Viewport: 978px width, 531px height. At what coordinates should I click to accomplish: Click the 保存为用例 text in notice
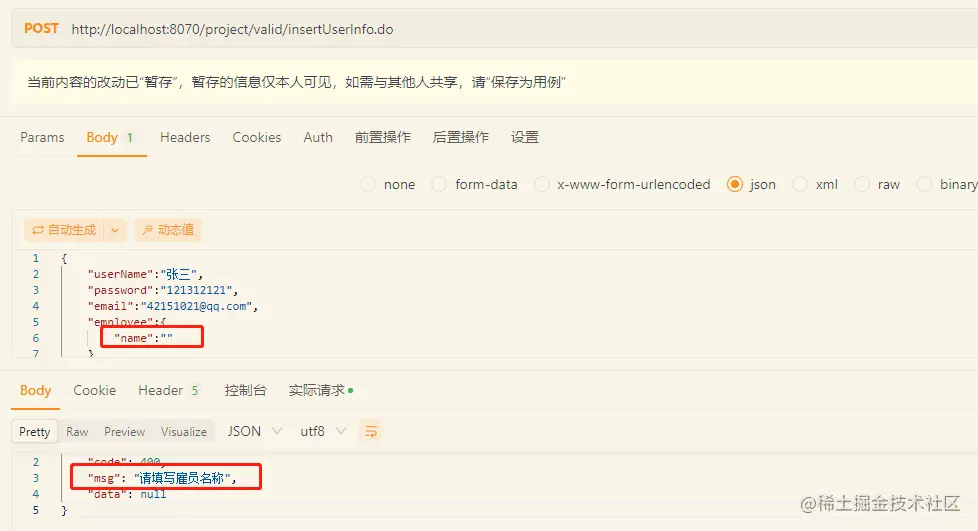pyautogui.click(x=526, y=82)
